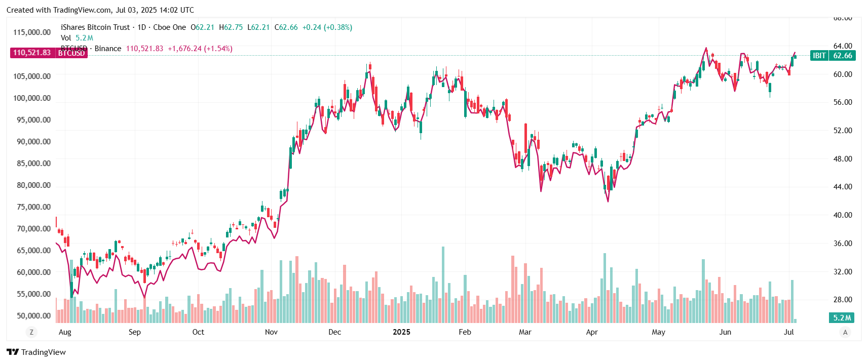Click the 5.2M volume axis tag
The height and width of the screenshot is (363, 868).
(x=842, y=318)
